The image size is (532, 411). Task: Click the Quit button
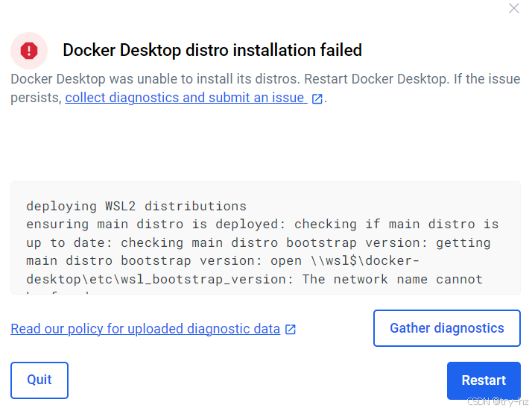click(x=39, y=380)
